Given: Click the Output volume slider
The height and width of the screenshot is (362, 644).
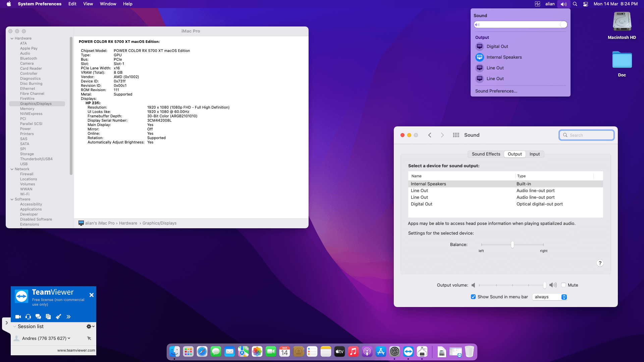Looking at the screenshot, I should coord(512,285).
